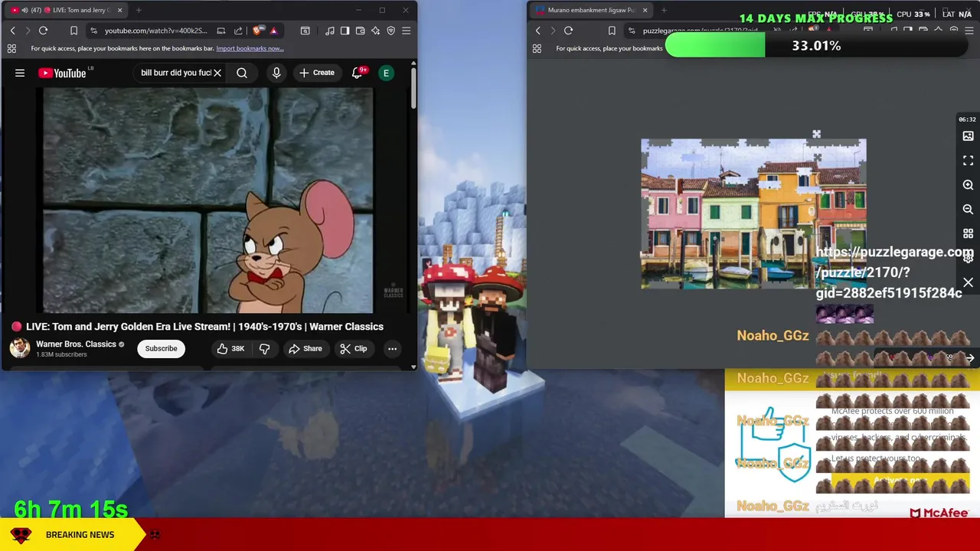Open the browser main menu in puzzle window
Screen dimensions: 980x551
point(969,31)
